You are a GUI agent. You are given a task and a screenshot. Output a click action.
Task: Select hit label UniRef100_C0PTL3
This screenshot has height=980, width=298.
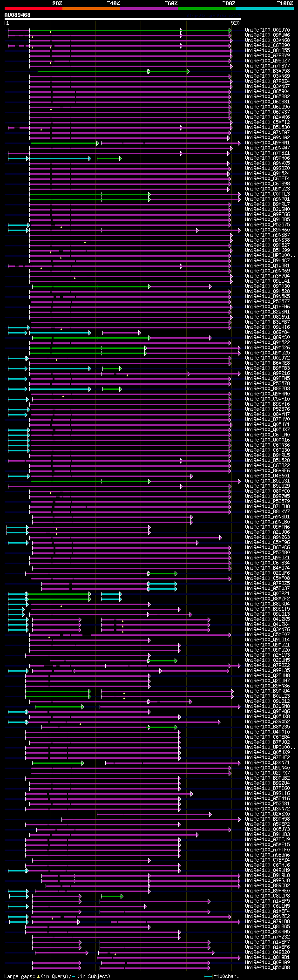267,194
